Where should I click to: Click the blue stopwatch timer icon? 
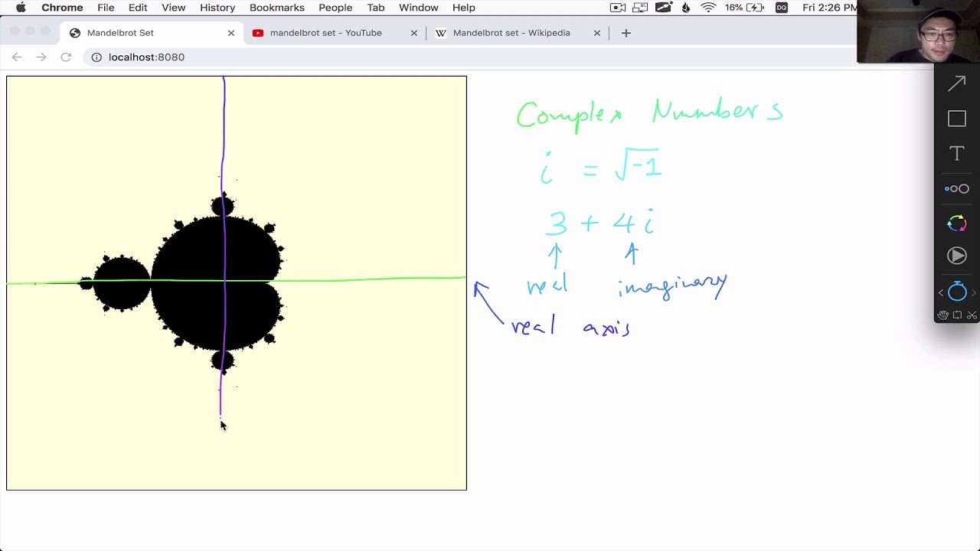[x=957, y=292]
